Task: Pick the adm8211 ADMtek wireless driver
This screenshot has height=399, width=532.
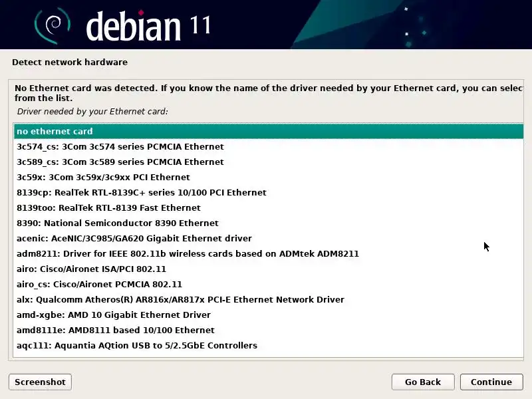Action: [269, 253]
